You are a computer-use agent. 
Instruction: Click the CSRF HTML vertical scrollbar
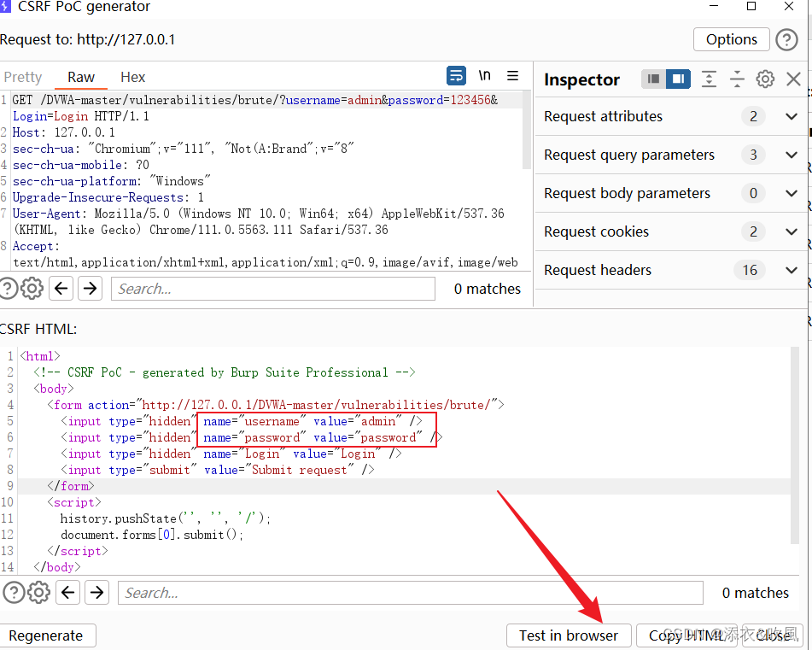(x=795, y=445)
